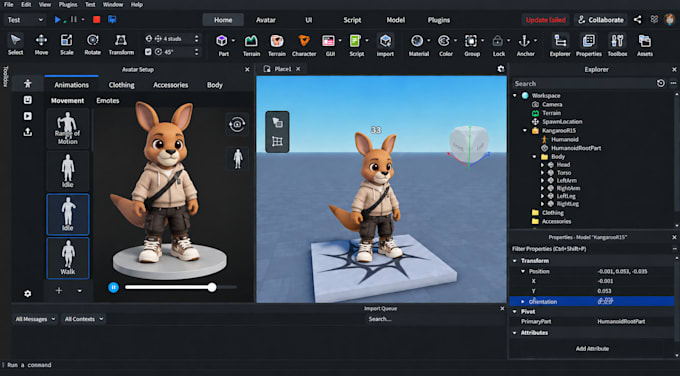
Task: Click the upload icon in Avatar Setup sidebar
Action: (28, 132)
